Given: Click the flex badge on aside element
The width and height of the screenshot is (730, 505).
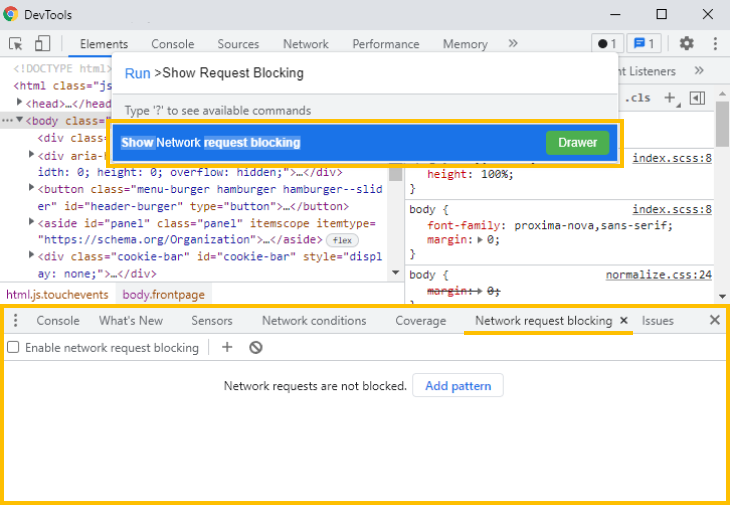Looking at the screenshot, I should coord(343,240).
